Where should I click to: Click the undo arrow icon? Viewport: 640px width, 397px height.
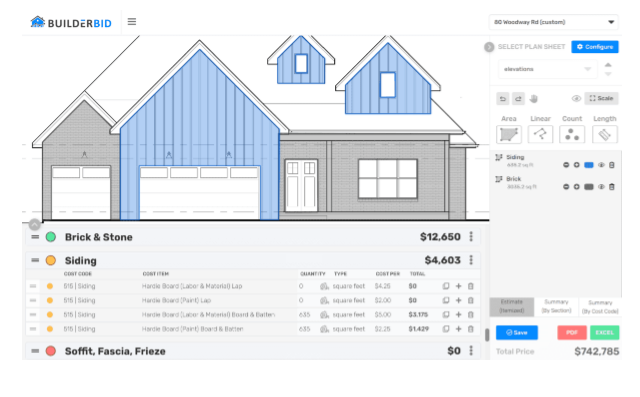click(503, 99)
